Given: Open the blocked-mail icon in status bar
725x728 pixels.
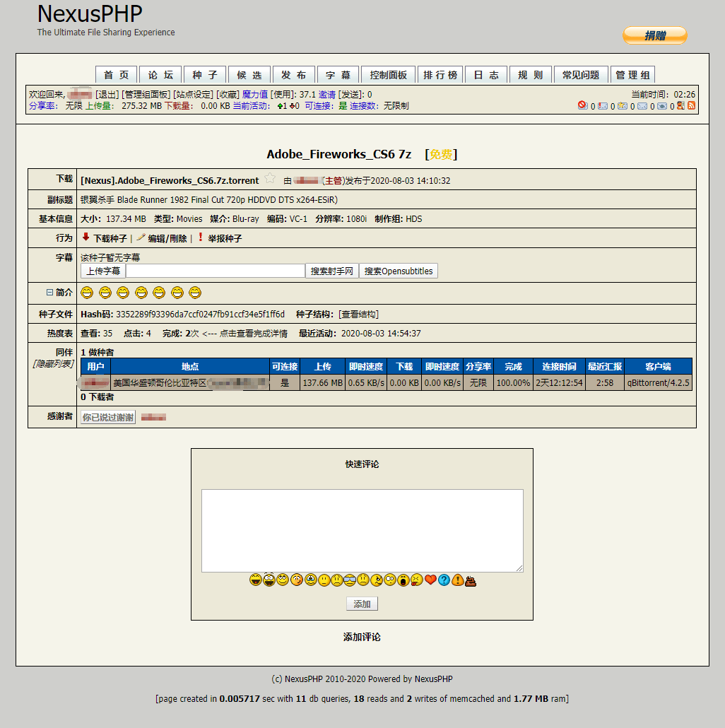Looking at the screenshot, I should [x=582, y=105].
